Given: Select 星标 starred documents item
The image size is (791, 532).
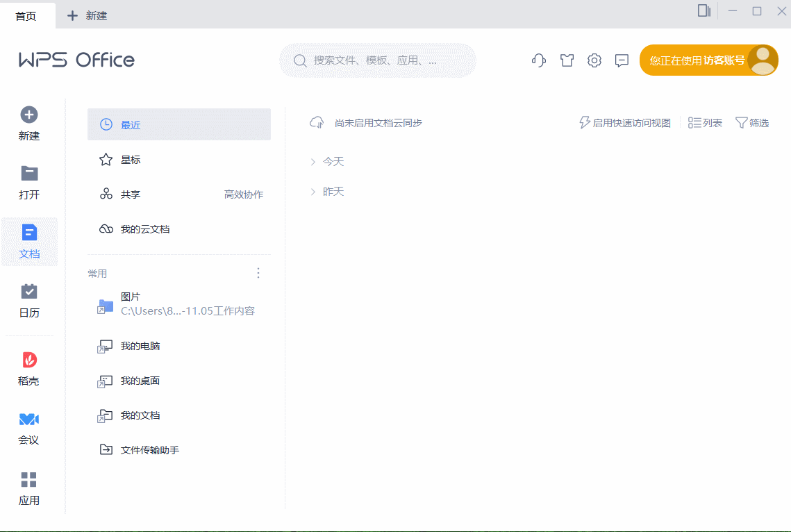Looking at the screenshot, I should coord(179,160).
